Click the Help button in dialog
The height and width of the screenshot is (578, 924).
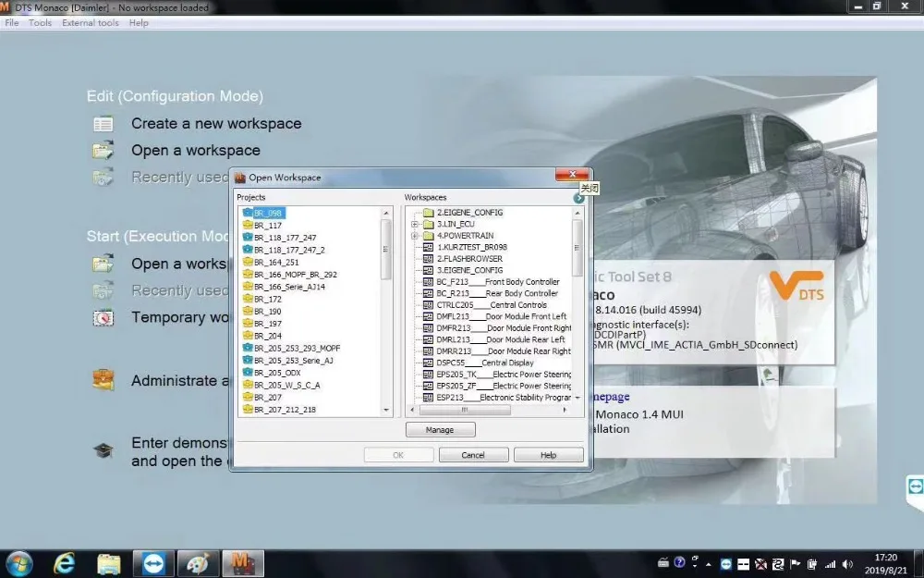(x=549, y=455)
